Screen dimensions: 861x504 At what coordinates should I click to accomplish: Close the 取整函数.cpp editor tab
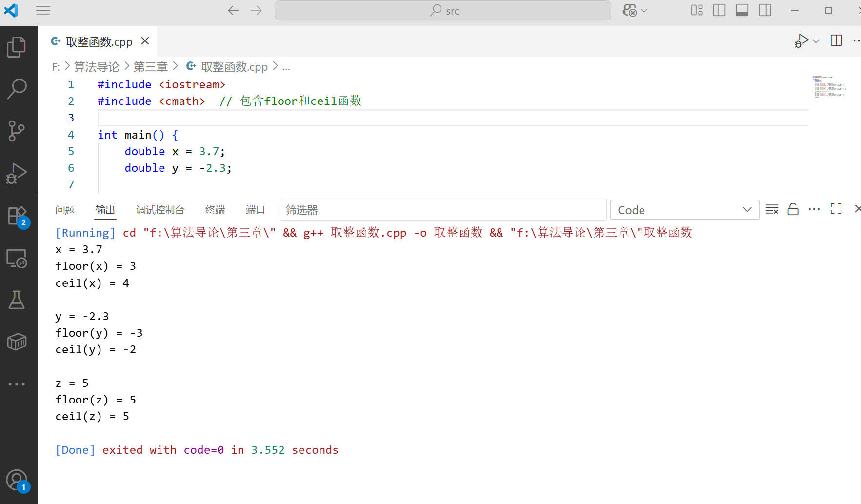click(145, 41)
